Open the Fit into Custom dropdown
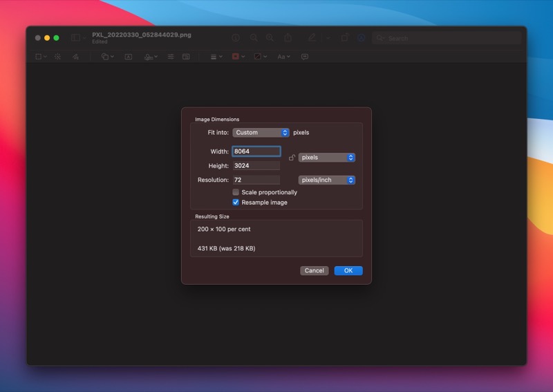The width and height of the screenshot is (553, 392). pyautogui.click(x=261, y=132)
